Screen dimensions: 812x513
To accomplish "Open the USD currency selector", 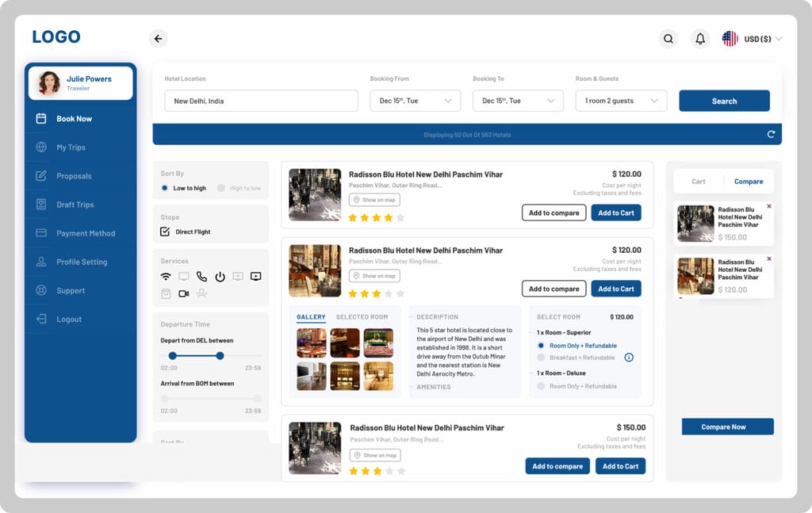I will pos(752,39).
